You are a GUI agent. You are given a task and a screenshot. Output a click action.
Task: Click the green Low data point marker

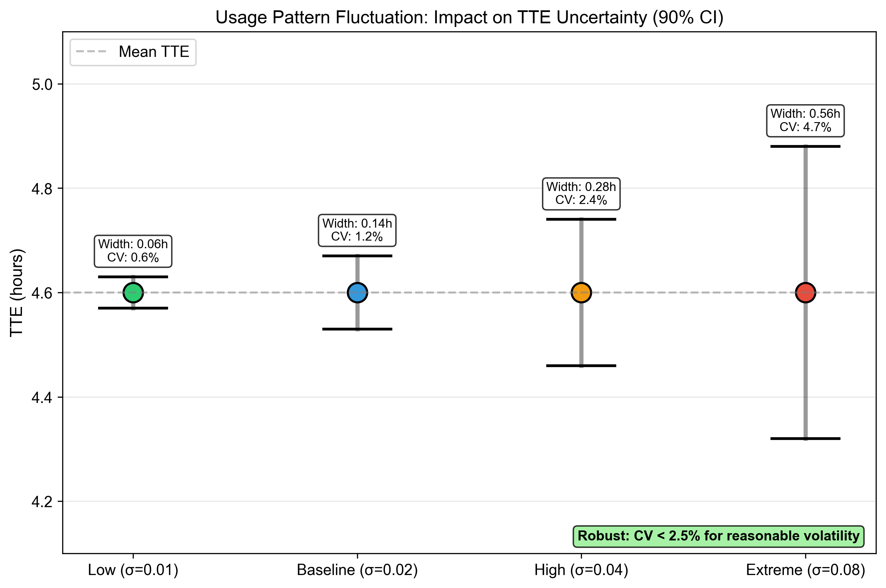pyautogui.click(x=133, y=293)
